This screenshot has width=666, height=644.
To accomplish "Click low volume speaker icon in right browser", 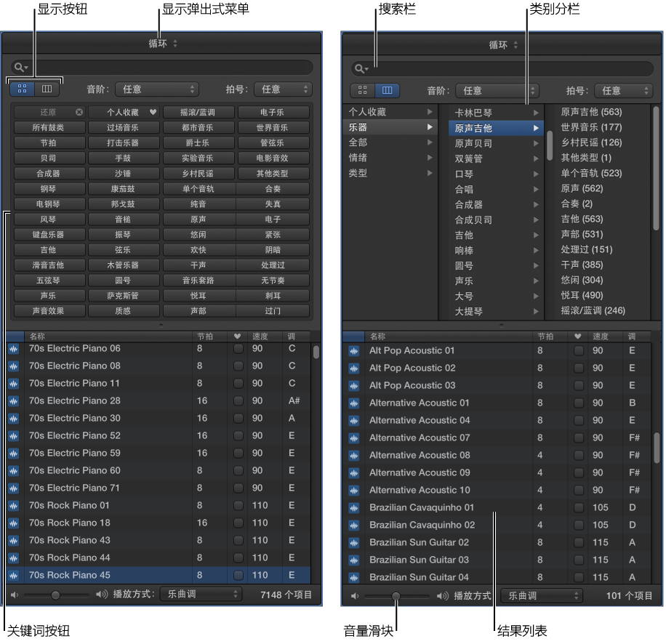I will (x=355, y=596).
